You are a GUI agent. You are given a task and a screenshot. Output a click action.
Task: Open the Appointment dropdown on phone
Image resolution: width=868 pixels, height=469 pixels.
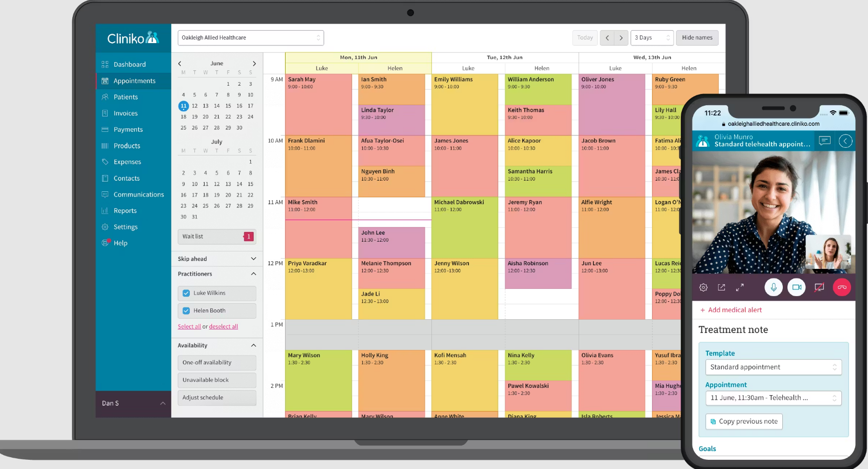coord(774,398)
